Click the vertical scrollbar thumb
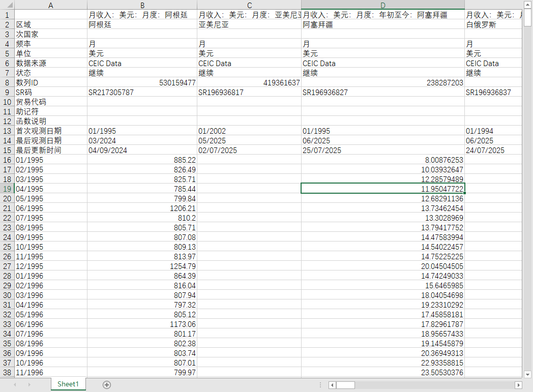 [x=527, y=18]
